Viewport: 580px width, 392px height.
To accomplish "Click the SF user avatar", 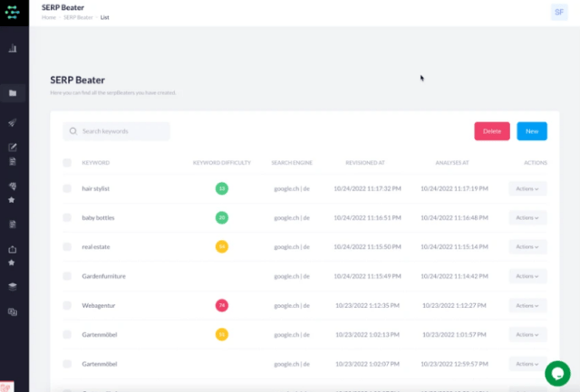I will click(559, 11).
